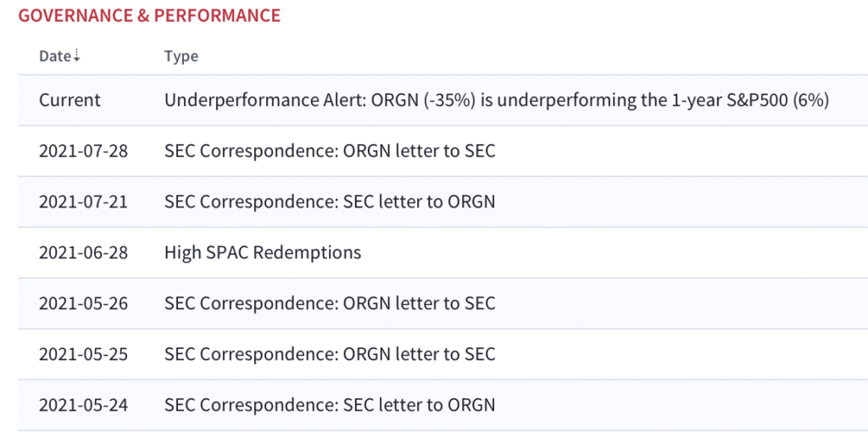Click the Date column sort arrow icon
Screen dimensions: 868x432
click(x=76, y=56)
